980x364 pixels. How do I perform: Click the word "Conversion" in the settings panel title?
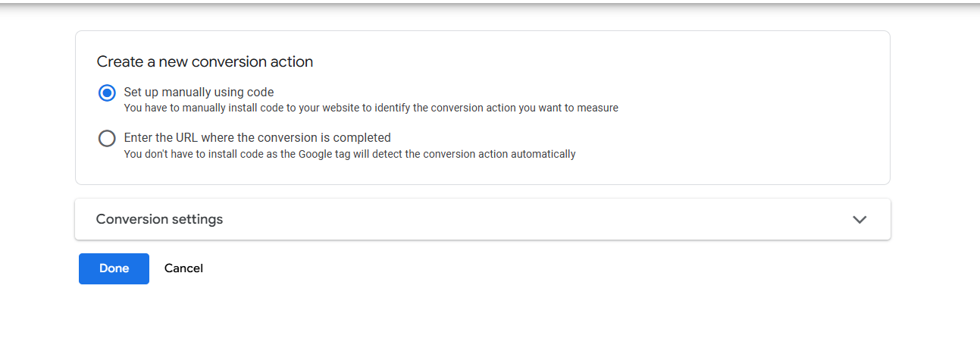pyautogui.click(x=132, y=219)
